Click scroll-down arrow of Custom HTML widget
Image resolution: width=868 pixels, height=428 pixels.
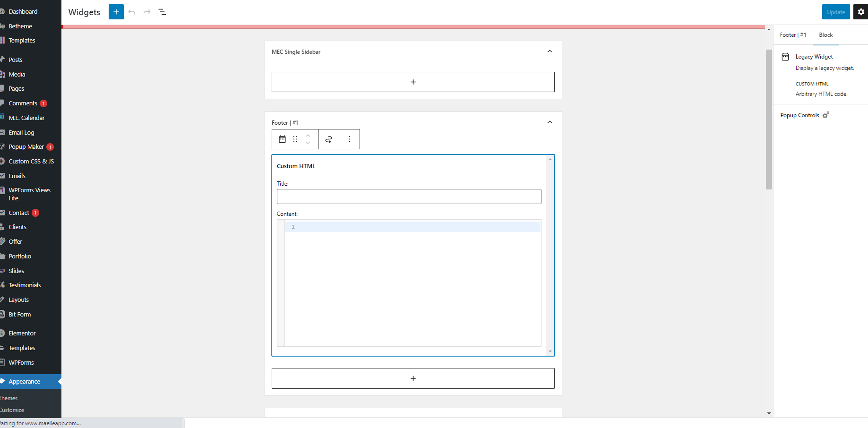pos(550,351)
